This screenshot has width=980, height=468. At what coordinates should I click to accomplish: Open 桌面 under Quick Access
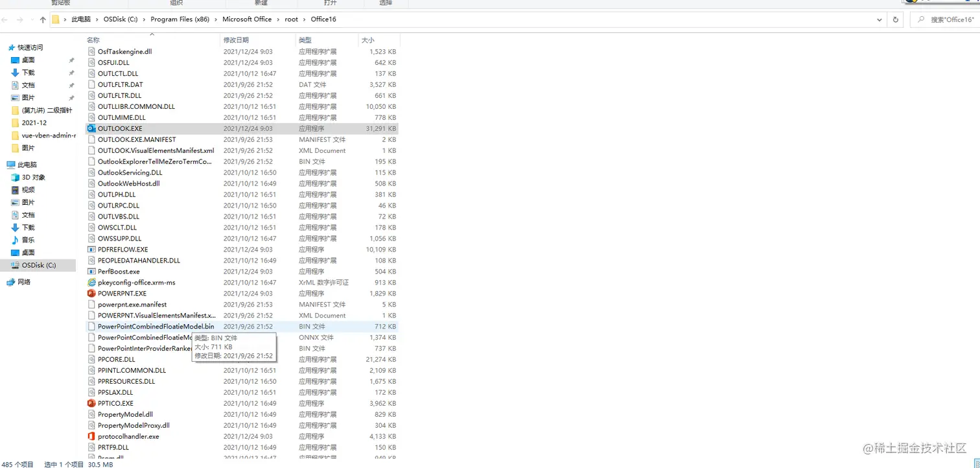(28, 60)
